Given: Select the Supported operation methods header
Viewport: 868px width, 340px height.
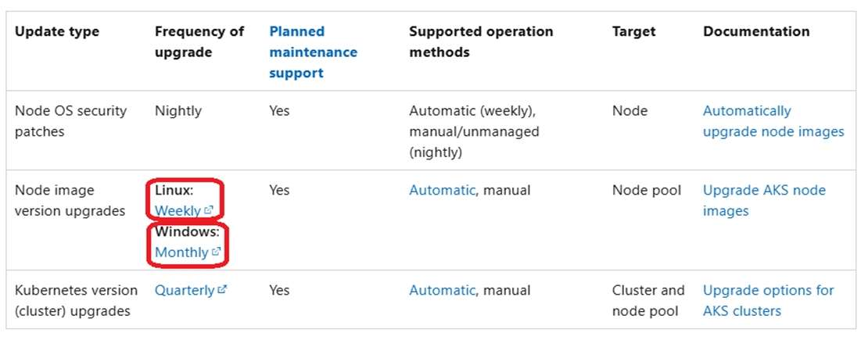Looking at the screenshot, I should click(480, 42).
